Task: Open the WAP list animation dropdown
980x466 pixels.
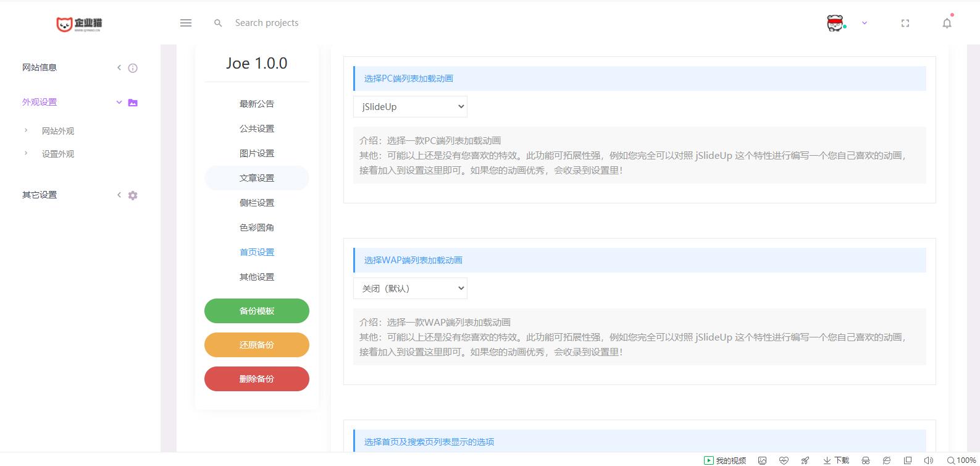Action: tap(410, 288)
